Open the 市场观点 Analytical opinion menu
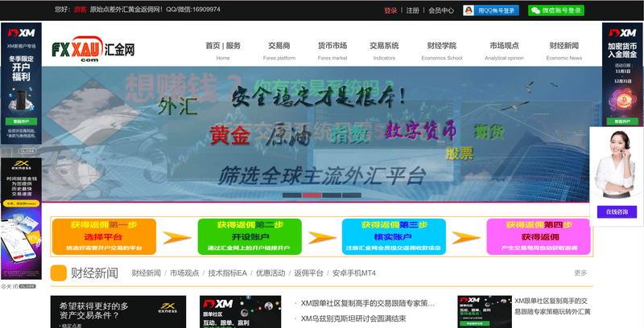Viewport: 644px width, 328px height. click(504, 51)
